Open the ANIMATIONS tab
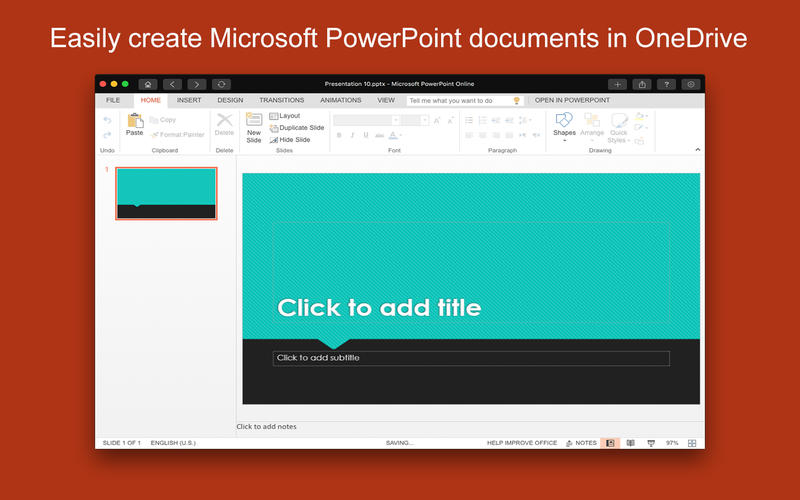This screenshot has height=500, width=800. tap(341, 101)
